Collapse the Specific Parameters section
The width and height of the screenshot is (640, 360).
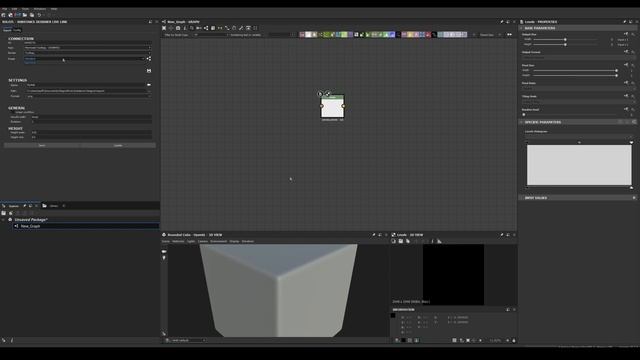pos(521,122)
